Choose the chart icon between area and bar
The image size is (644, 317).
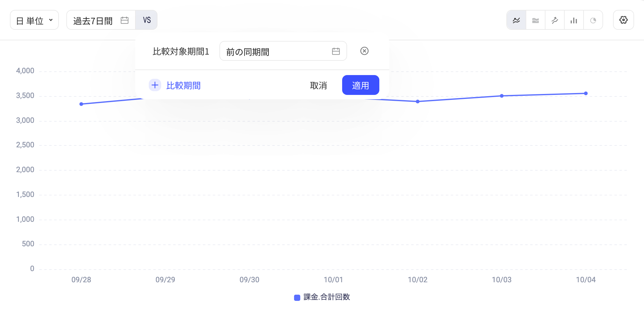click(555, 20)
